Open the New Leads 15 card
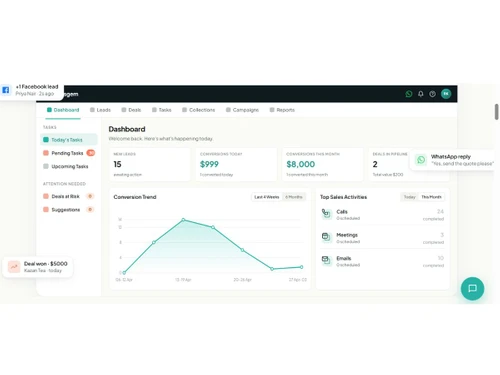Screen dimensions: 500x375 (x=150, y=164)
